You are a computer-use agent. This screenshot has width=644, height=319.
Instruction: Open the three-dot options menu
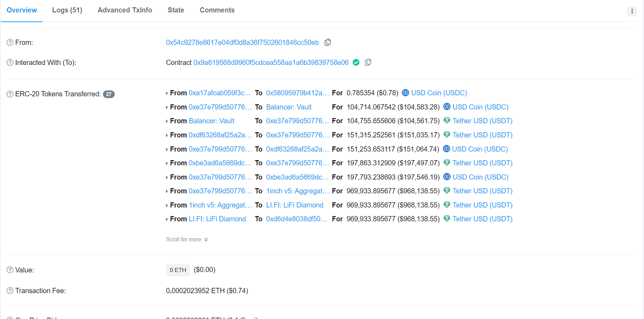(x=632, y=11)
